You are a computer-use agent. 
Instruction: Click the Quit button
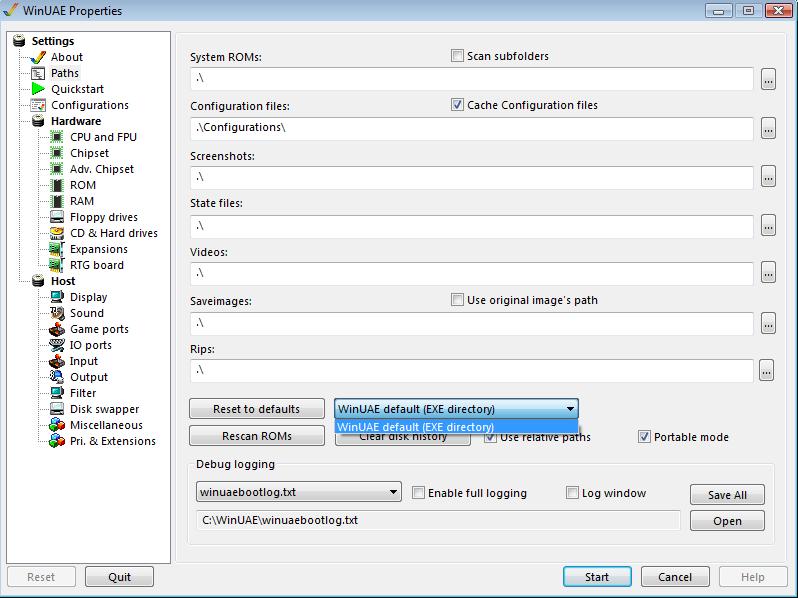(x=120, y=577)
